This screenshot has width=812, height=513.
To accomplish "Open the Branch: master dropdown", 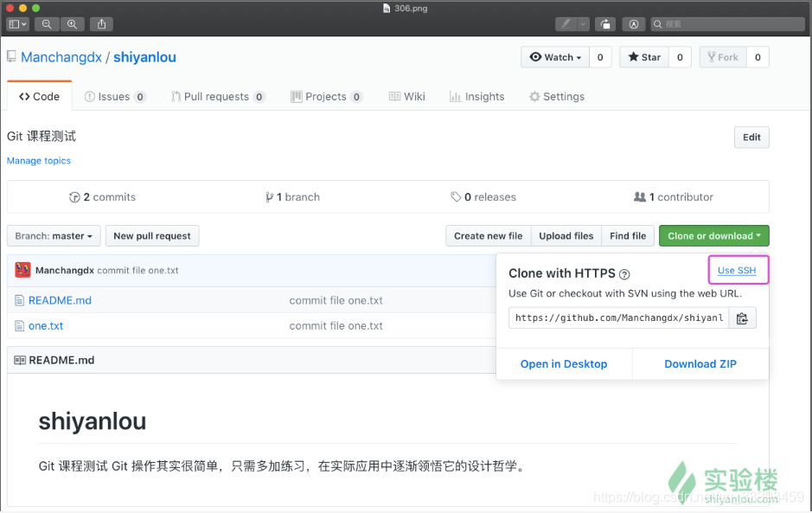I will [54, 236].
